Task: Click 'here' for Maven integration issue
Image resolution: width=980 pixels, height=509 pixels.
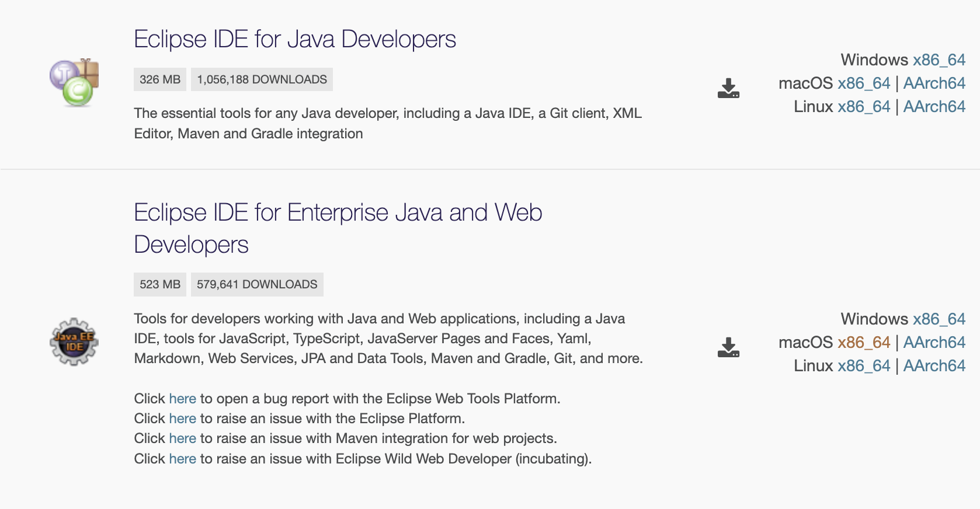Action: (x=182, y=438)
